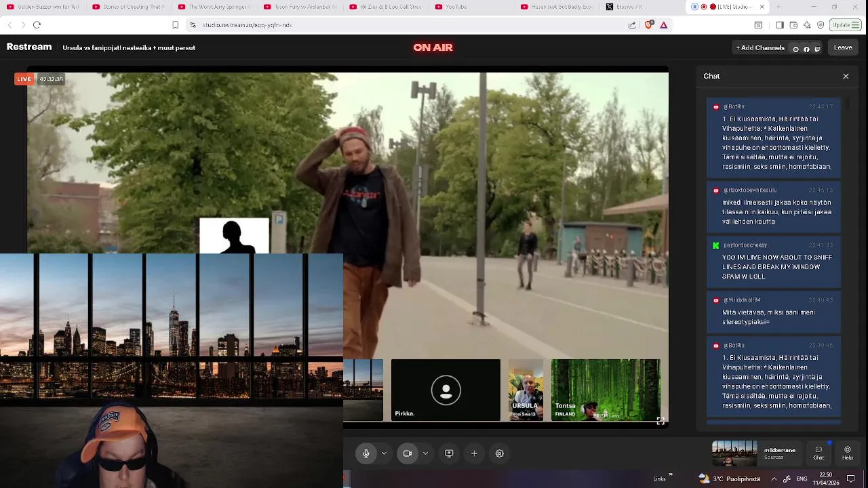Click the Twitch channel icon in header
Viewport: 868px width, 488px height.
click(817, 49)
